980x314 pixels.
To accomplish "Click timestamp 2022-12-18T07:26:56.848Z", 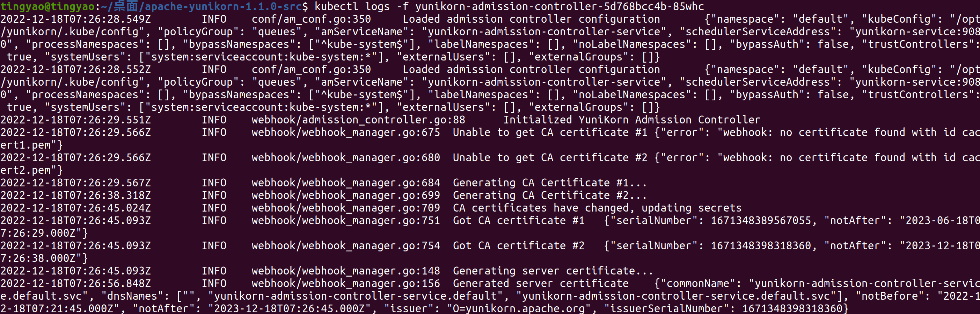I will (76, 283).
